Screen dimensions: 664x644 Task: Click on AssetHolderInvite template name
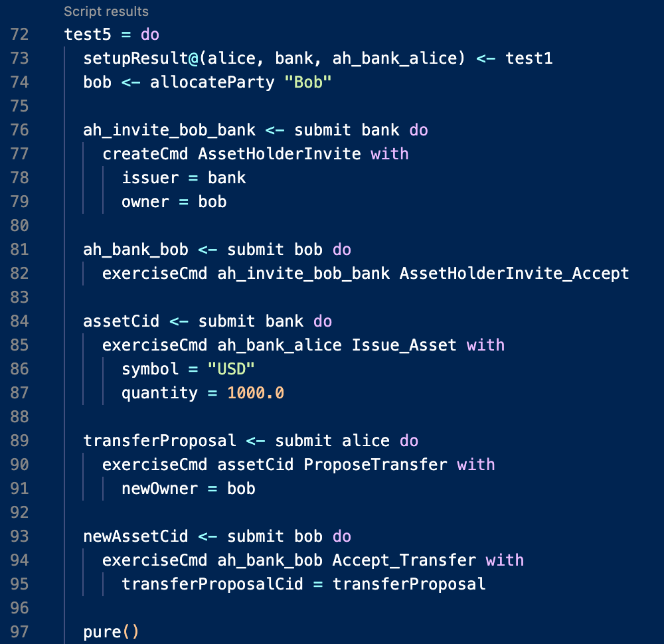280,153
